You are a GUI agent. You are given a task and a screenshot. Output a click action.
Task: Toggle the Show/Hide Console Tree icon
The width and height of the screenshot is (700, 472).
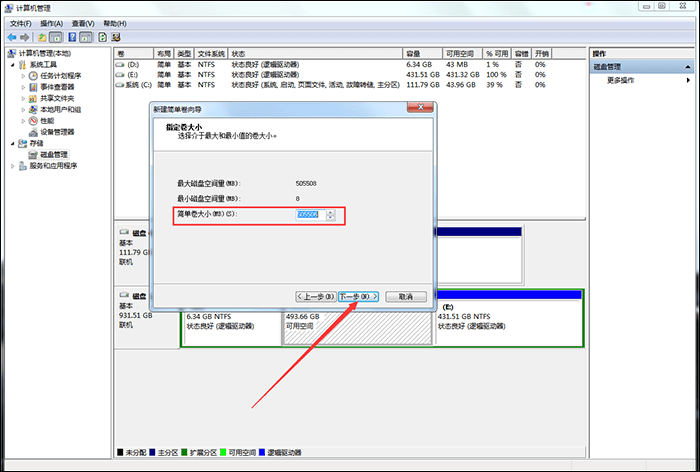[55, 38]
